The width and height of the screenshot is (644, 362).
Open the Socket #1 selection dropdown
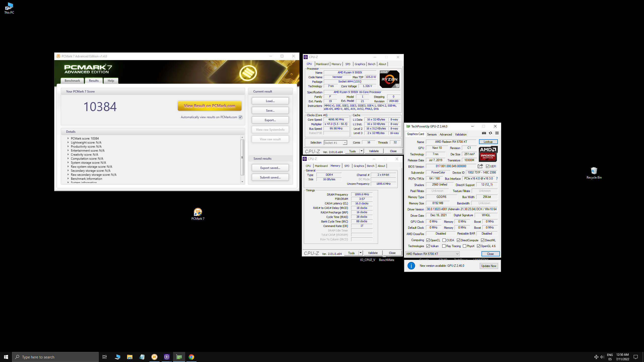[335, 143]
